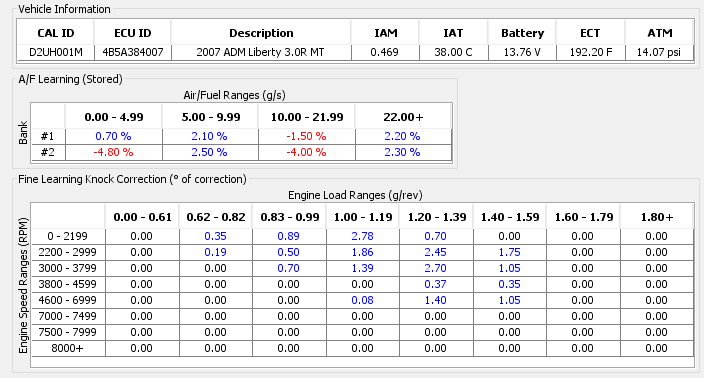Select knock correction value 2.70

pos(436,268)
